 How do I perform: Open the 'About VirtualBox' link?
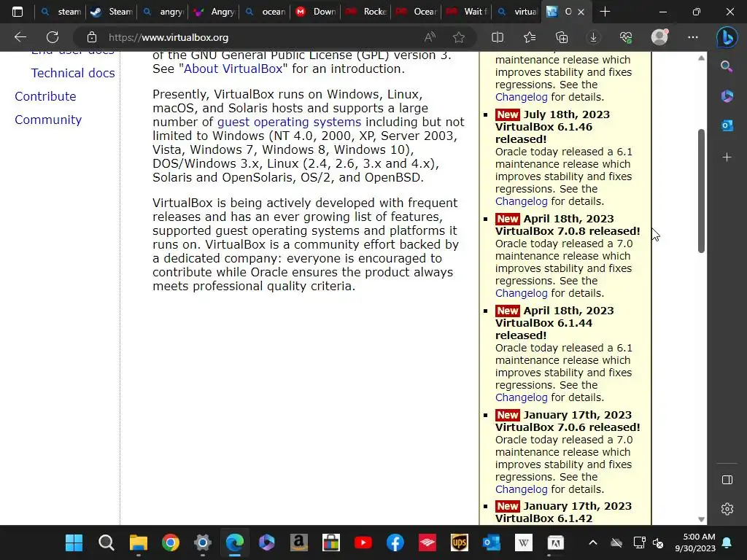tap(233, 69)
